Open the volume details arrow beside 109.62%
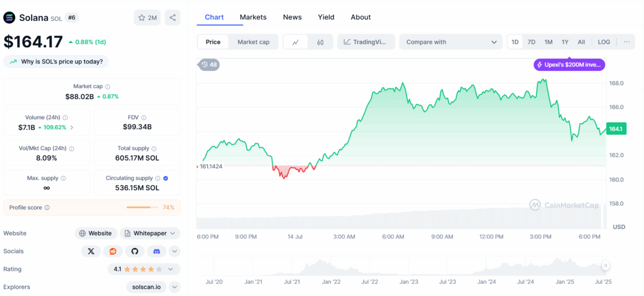644x296 pixels. 72,127
